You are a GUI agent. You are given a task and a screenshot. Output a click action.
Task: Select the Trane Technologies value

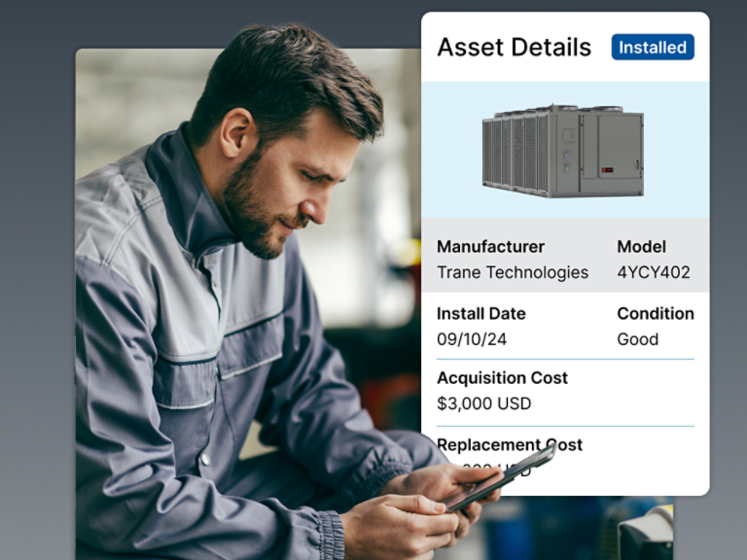[513, 272]
